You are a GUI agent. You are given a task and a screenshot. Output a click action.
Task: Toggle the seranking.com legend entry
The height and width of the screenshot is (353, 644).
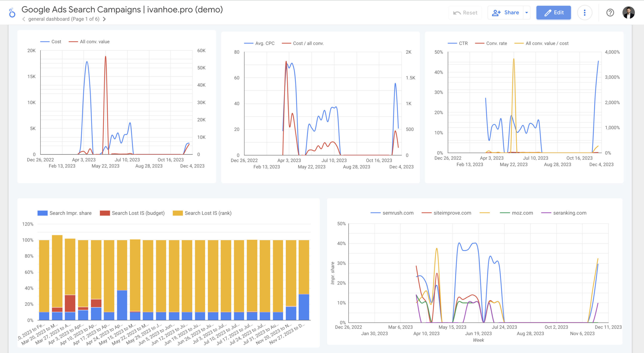[569, 213]
